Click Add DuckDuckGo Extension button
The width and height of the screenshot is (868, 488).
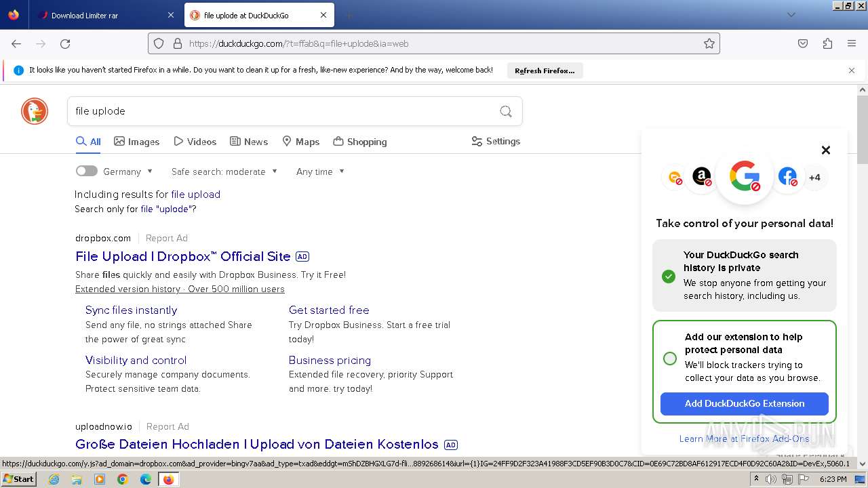745,403
